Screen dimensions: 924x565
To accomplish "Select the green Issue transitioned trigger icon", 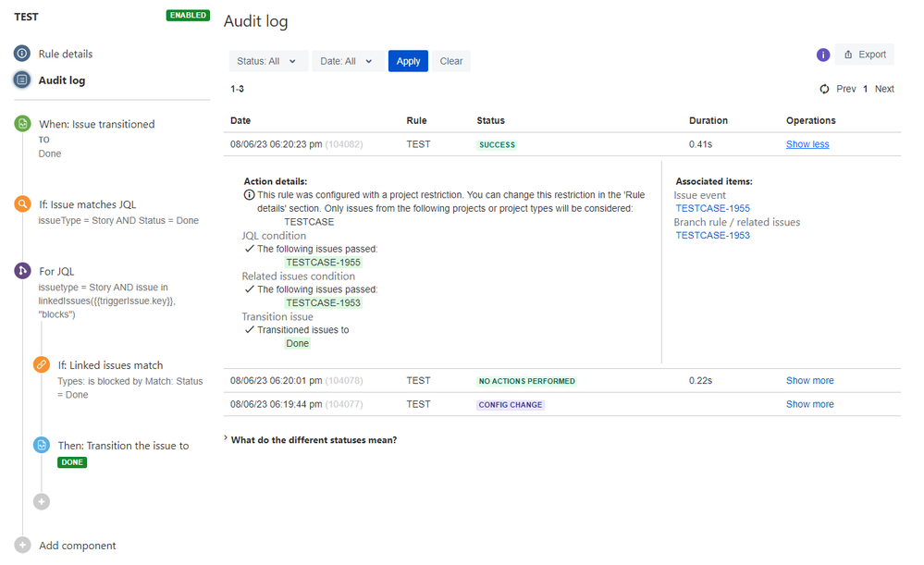I will point(22,124).
